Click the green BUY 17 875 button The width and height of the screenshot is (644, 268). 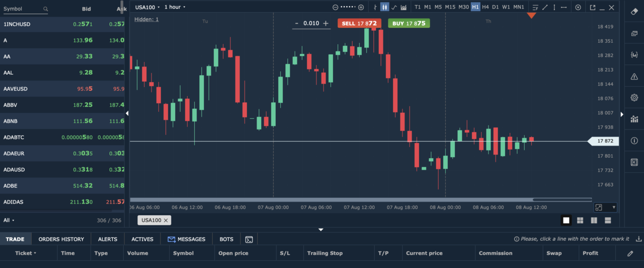pos(409,23)
